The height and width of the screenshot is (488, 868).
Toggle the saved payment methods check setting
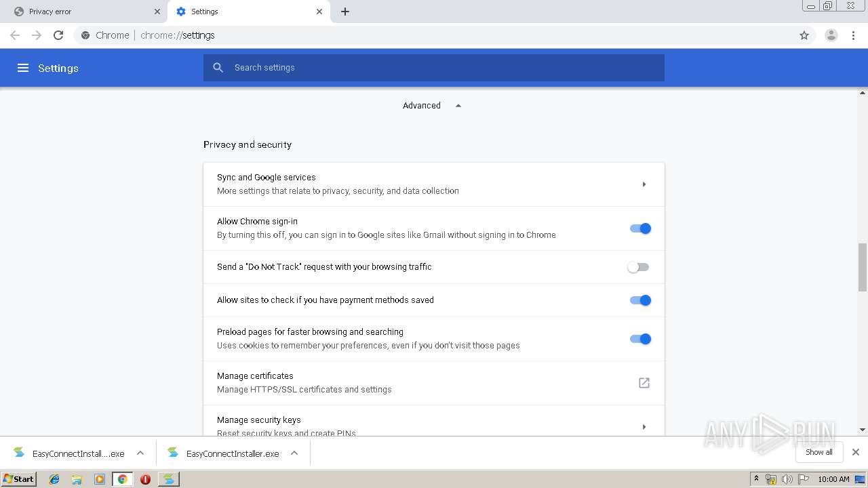[x=640, y=300]
